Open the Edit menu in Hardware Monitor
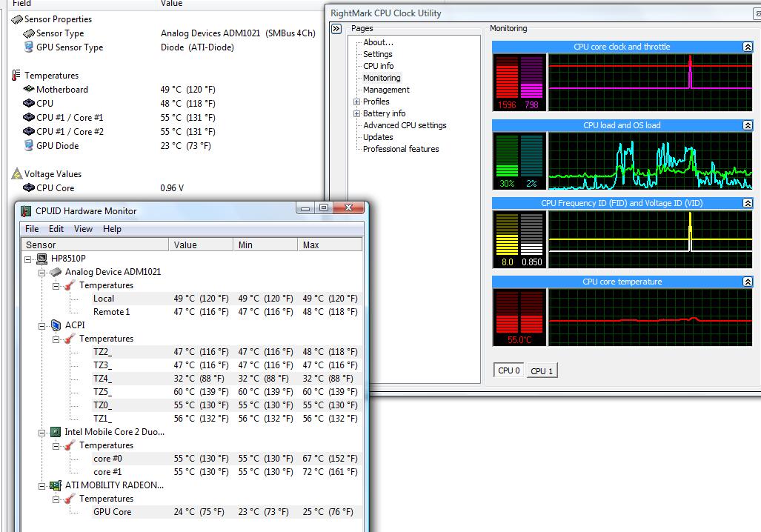This screenshot has height=532, width=761. 56,229
